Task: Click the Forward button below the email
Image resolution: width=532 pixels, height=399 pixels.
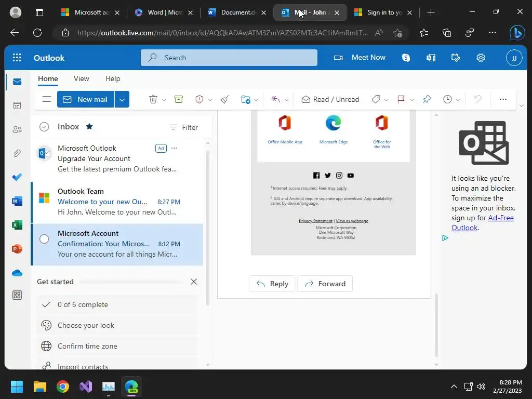Action: (x=325, y=284)
